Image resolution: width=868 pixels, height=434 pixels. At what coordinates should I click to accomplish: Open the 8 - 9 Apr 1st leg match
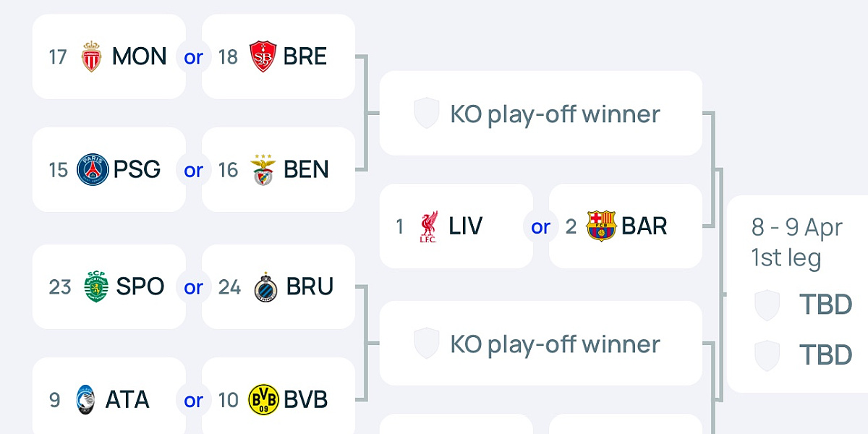tap(796, 242)
